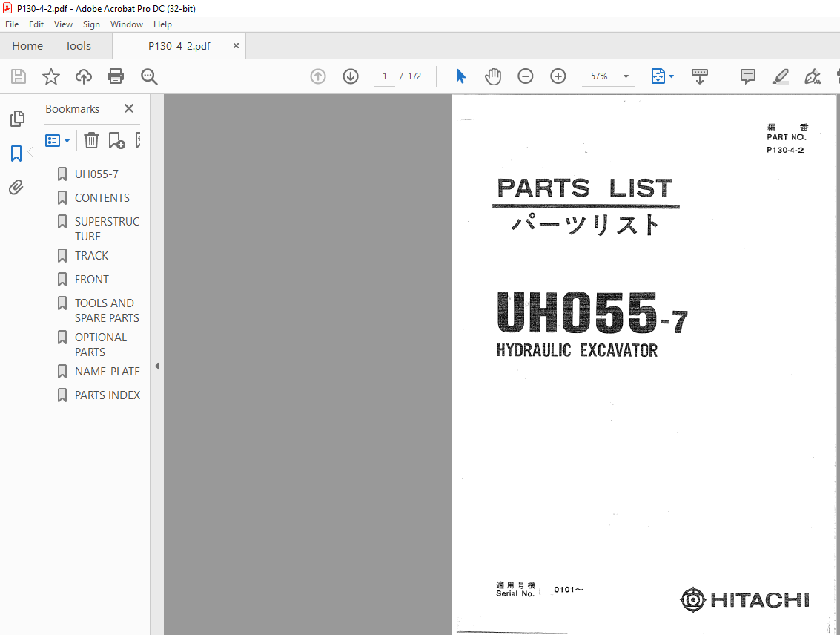Add file to starred with star icon

tap(51, 76)
